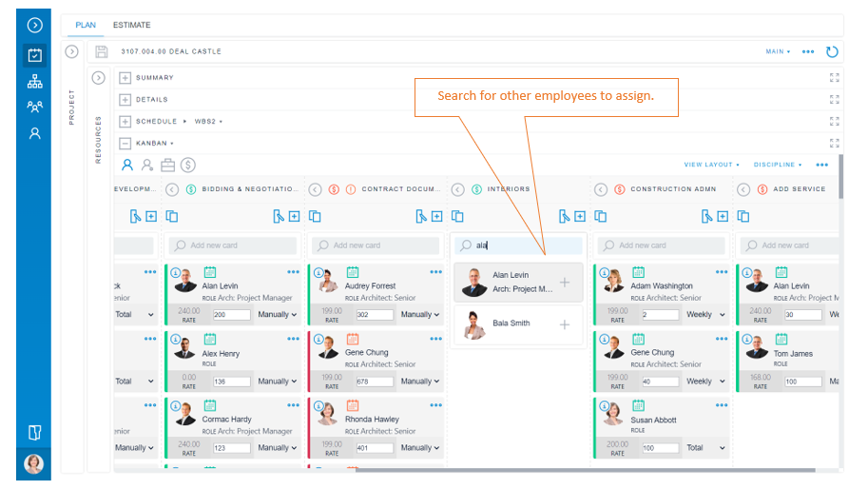Viewport: 868px width, 490px height.
Task: Click plus to add Bala Smith
Action: (564, 324)
